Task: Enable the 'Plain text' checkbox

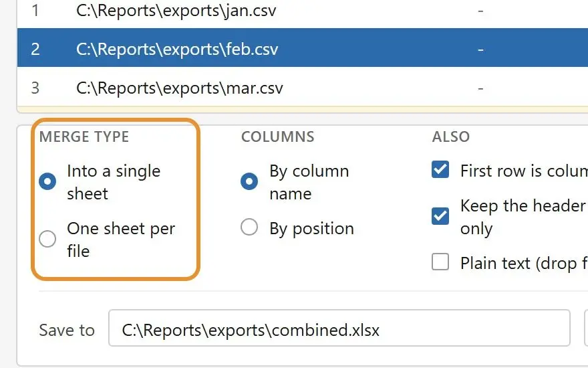Action: [x=440, y=262]
